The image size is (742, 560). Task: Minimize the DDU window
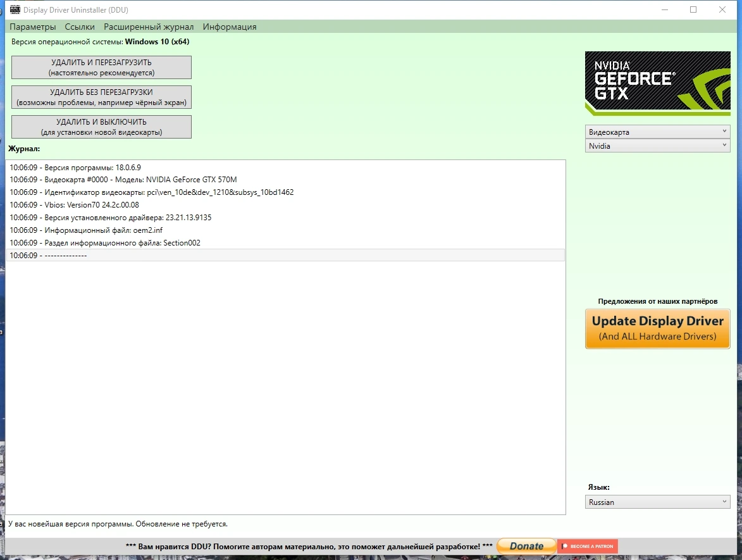(665, 9)
